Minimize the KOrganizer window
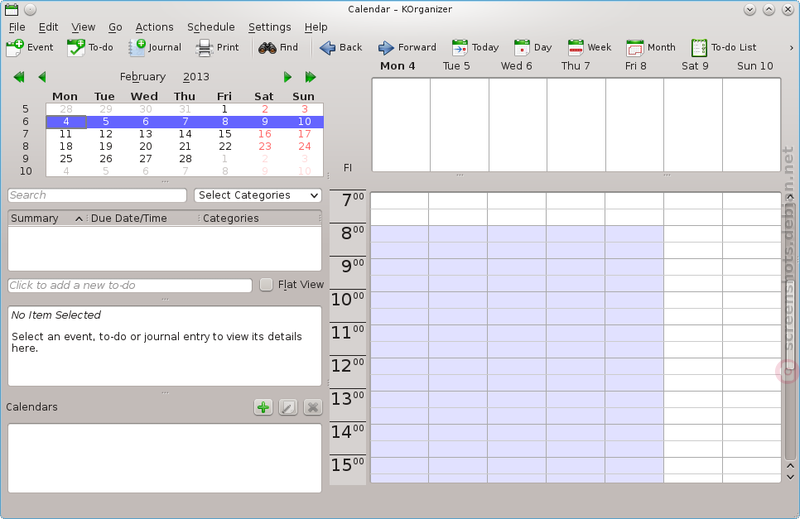800x519 pixels. click(x=749, y=9)
